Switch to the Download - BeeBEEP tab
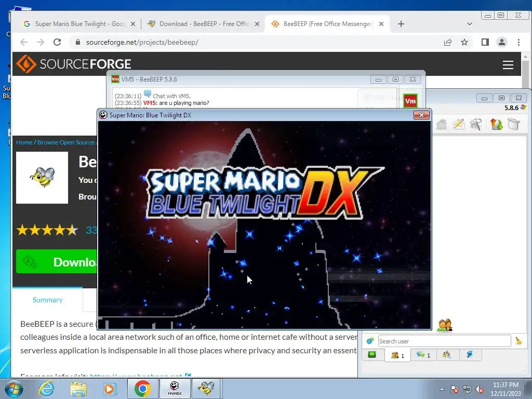 [203, 24]
